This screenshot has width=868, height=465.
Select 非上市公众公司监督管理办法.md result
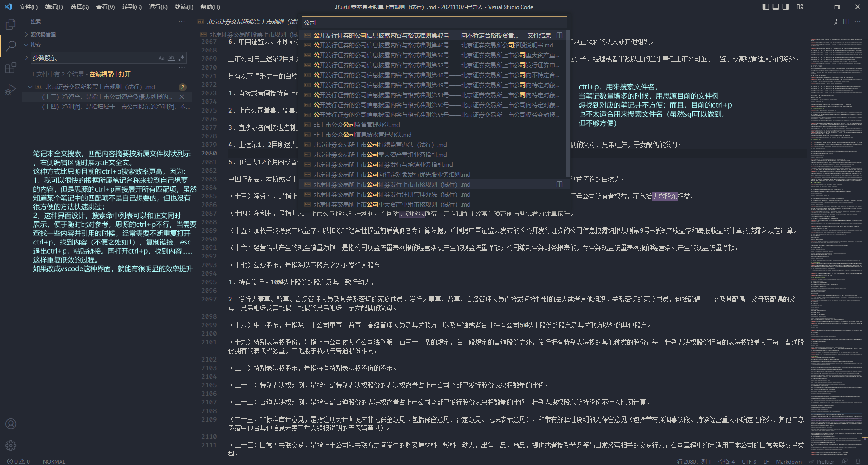(433, 125)
